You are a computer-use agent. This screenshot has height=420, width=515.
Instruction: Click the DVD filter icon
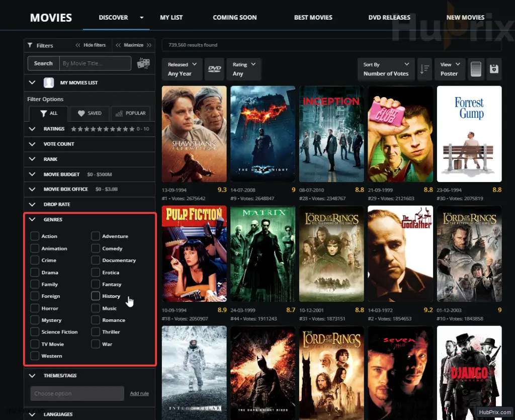pos(214,69)
